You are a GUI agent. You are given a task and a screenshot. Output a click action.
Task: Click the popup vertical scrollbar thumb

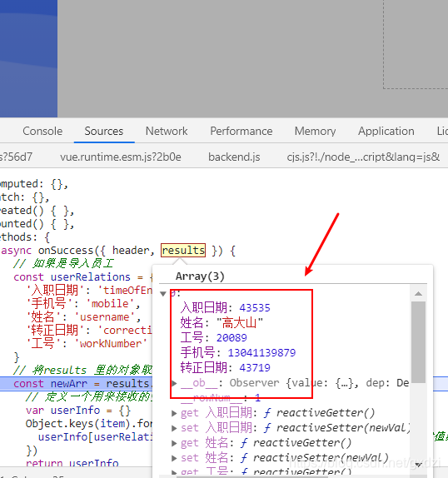click(418, 342)
